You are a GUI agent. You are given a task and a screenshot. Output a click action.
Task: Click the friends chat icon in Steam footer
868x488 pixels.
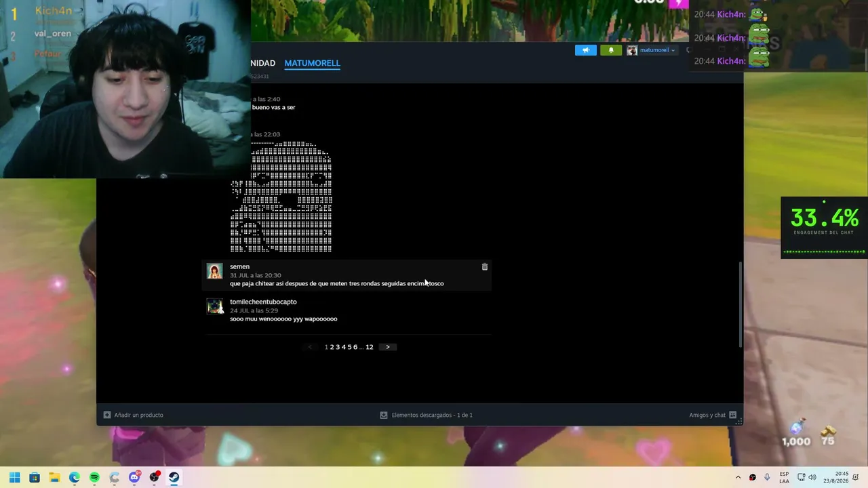pyautogui.click(x=732, y=415)
